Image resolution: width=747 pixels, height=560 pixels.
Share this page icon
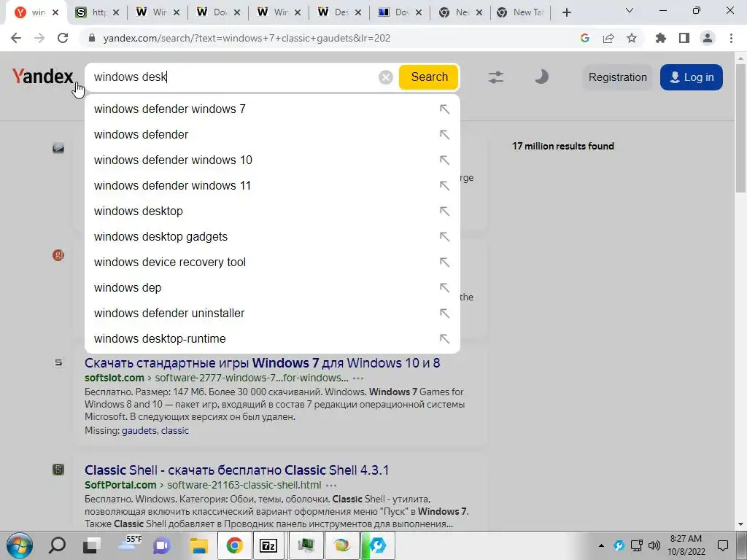click(x=608, y=38)
